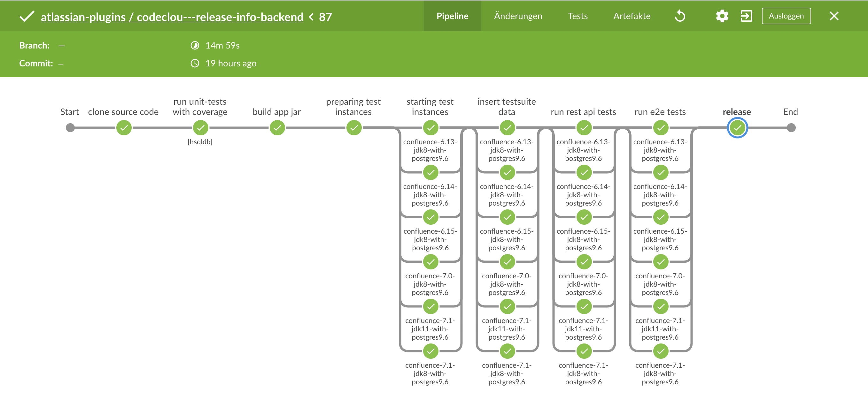Select confluence-6.13 node under insert testsuite data
Viewport: 868px width, 399px height.
point(507,128)
